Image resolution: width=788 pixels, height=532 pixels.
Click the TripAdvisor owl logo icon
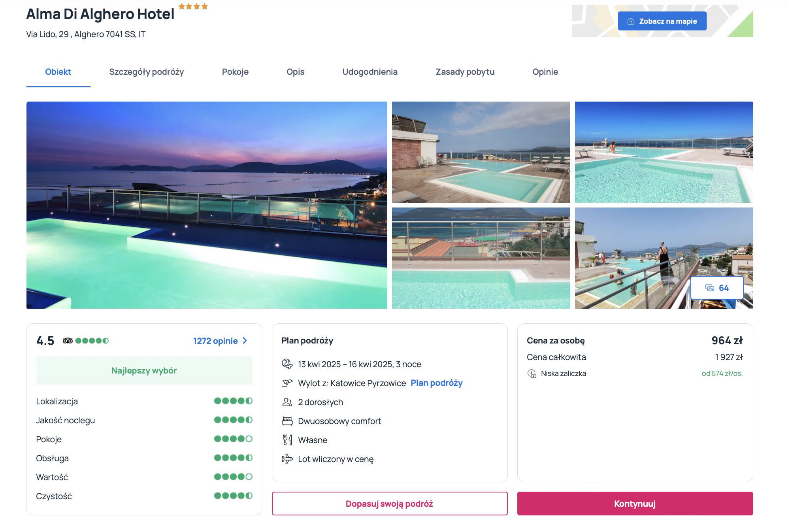(68, 341)
